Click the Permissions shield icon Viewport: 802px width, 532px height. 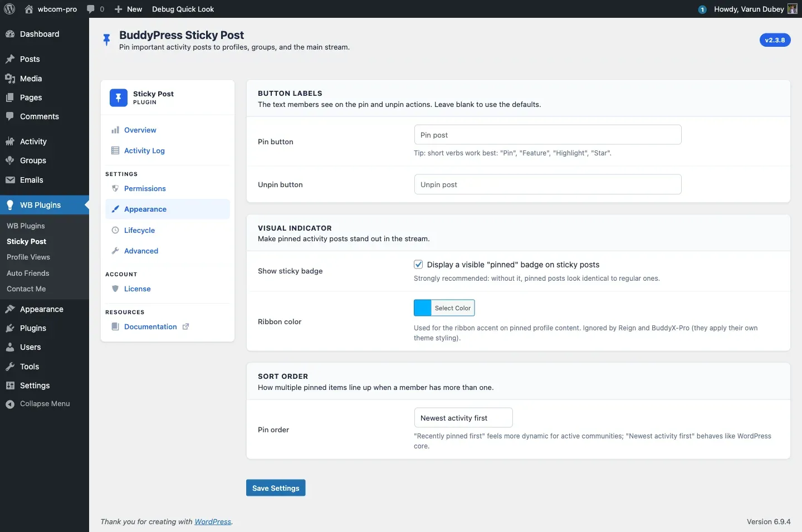point(115,188)
